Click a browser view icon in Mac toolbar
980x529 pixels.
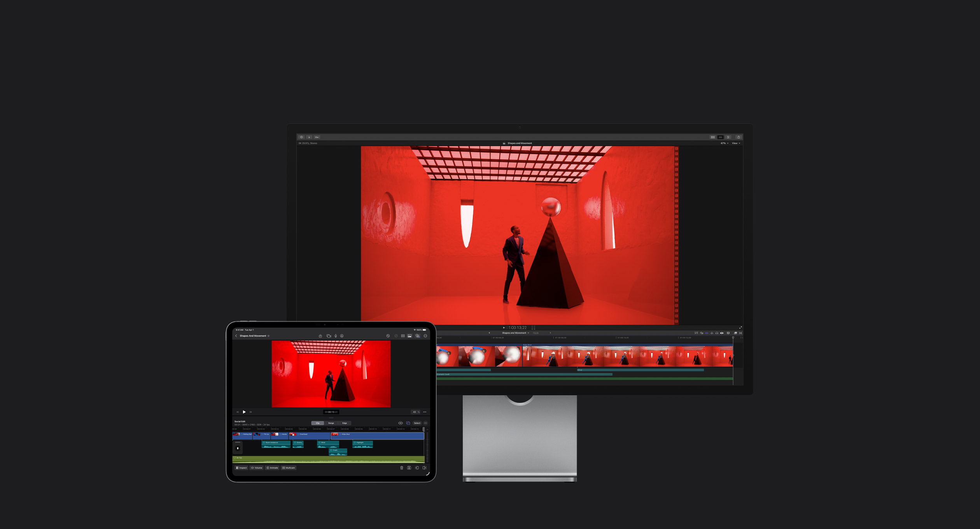click(712, 137)
